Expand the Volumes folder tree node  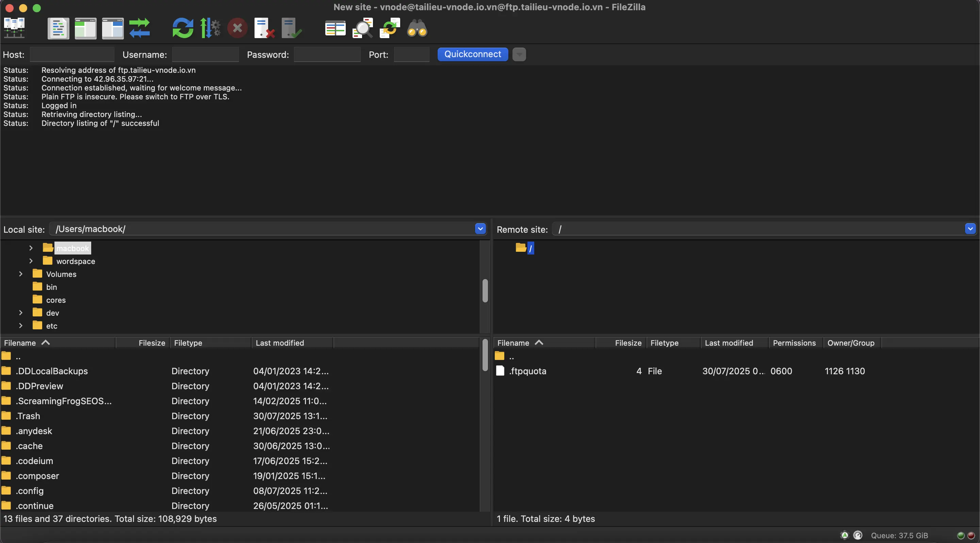click(x=21, y=274)
